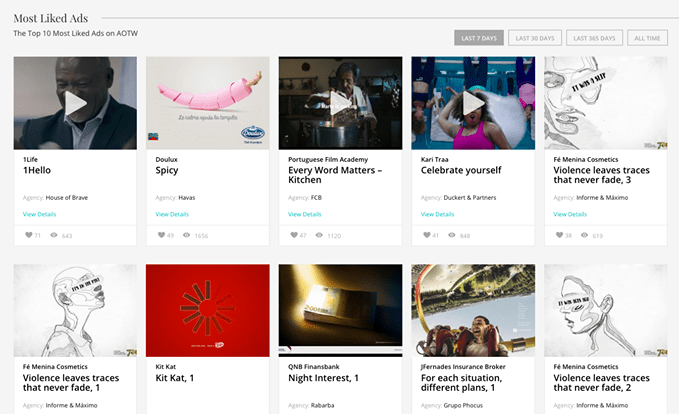Show All Time most liked ads
The width and height of the screenshot is (679, 414).
point(647,38)
